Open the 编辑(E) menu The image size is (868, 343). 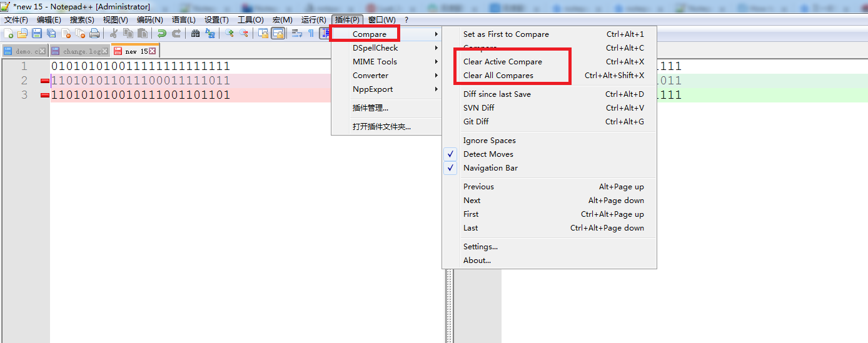(49, 20)
